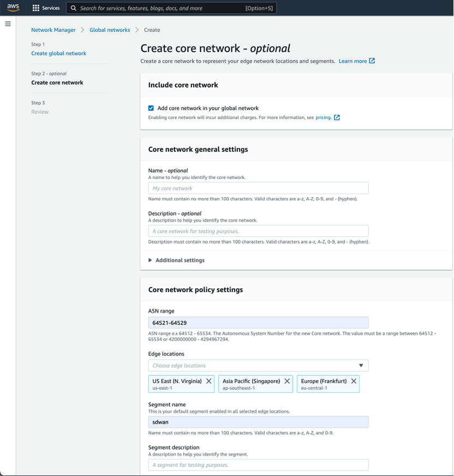Click the ASN range input field
The height and width of the screenshot is (476, 454).
coord(258,323)
